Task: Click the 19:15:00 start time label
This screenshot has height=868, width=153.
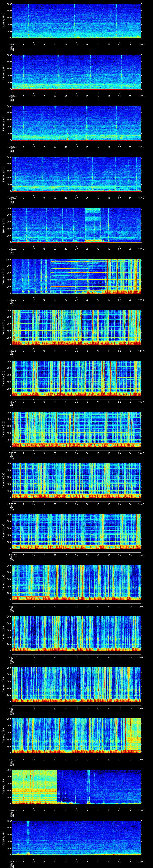Action: point(12,249)
